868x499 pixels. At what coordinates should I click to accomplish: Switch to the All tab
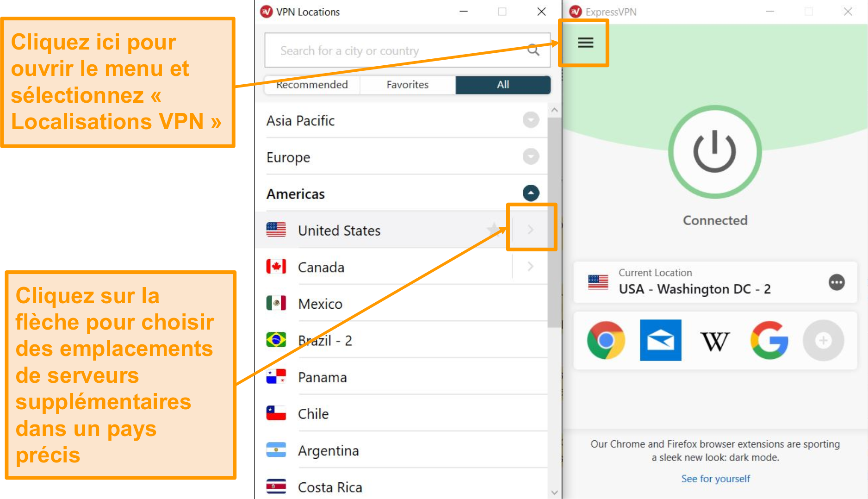(503, 85)
